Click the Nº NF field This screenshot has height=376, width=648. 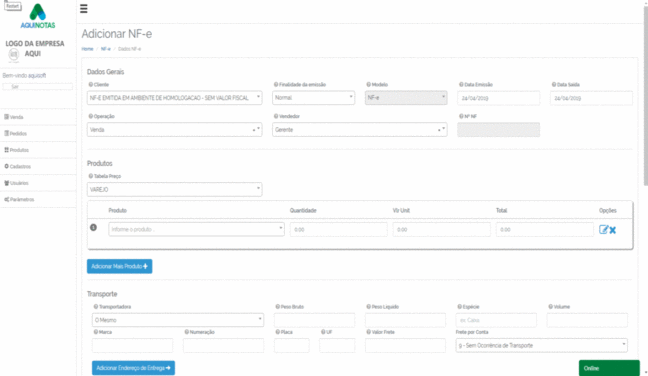pyautogui.click(x=498, y=130)
